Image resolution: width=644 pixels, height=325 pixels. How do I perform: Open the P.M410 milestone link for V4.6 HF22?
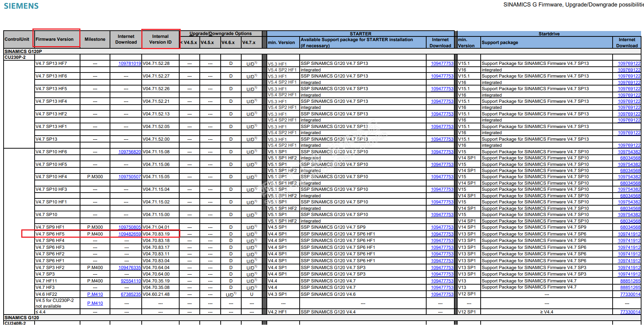(95, 294)
